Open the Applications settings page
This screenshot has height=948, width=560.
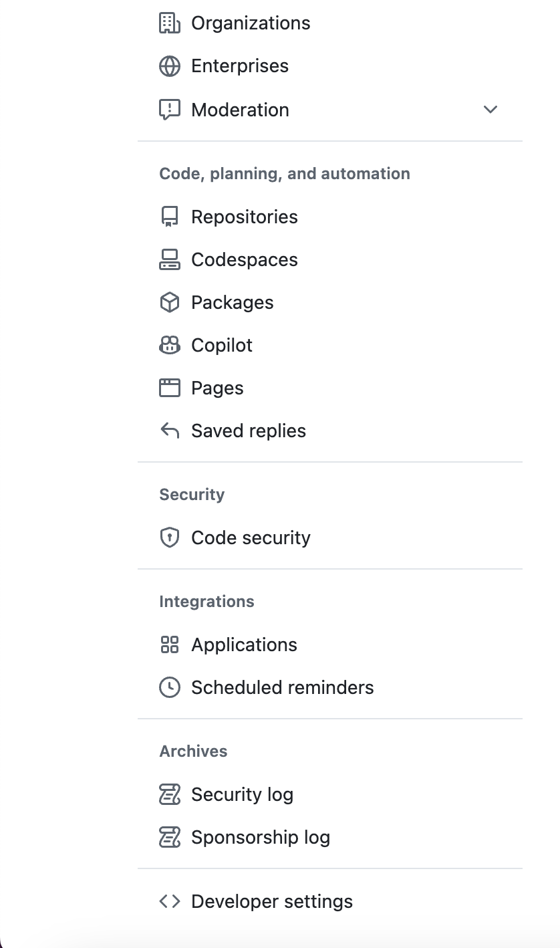244,644
